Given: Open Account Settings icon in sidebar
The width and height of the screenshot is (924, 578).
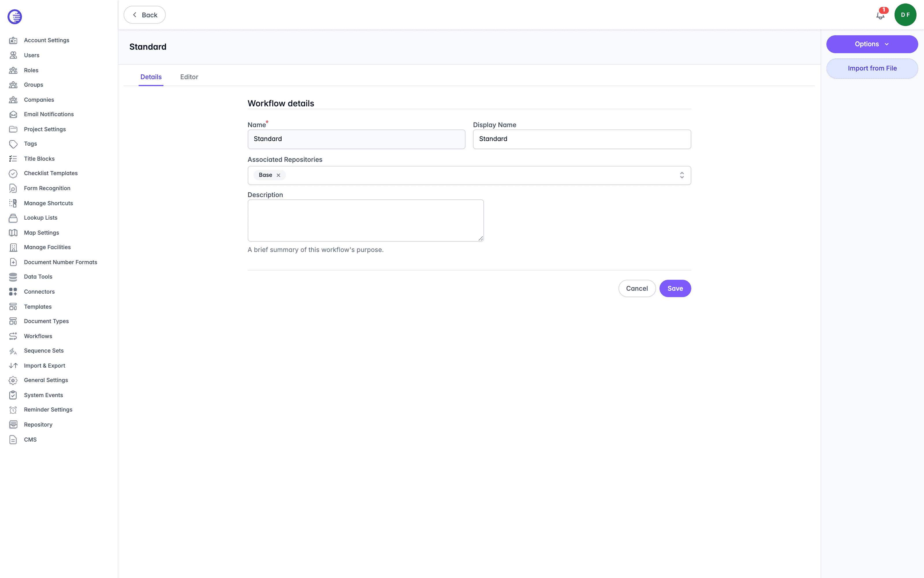Looking at the screenshot, I should [x=13, y=40].
